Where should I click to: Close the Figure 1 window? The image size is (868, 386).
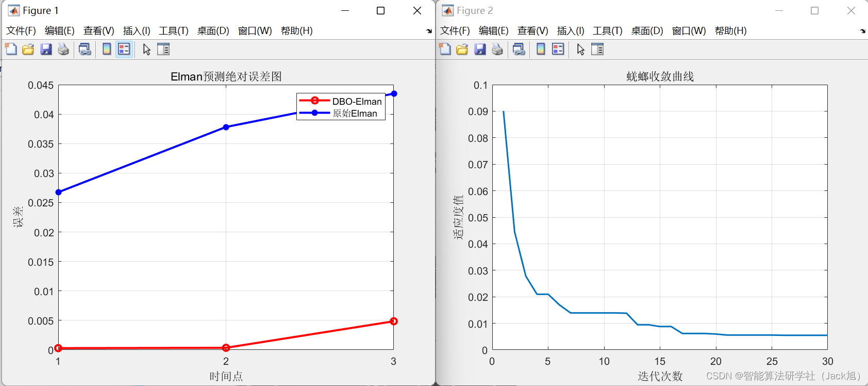pyautogui.click(x=418, y=10)
